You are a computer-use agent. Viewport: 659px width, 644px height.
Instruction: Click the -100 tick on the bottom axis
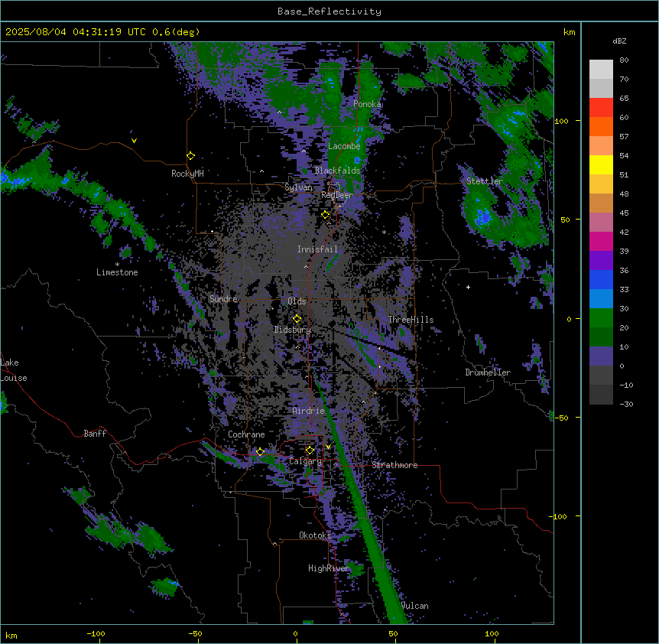click(x=96, y=633)
